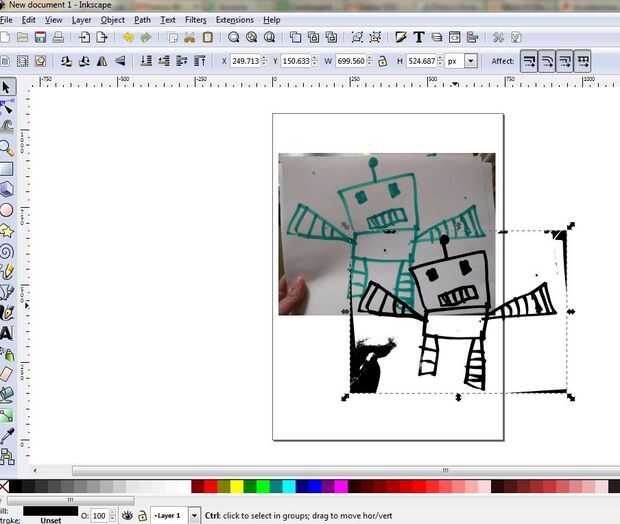Increase the W width spinner
Screen dimensions: 620x524
(370, 59)
